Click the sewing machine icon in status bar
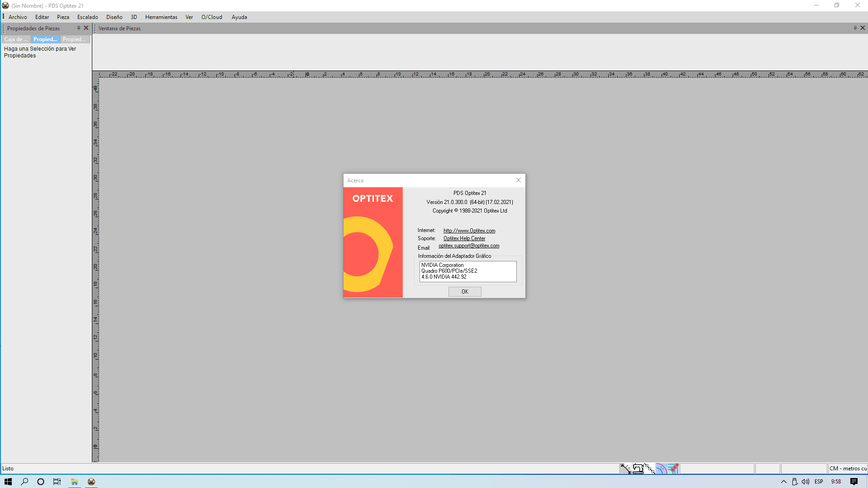The width and height of the screenshot is (868, 488). point(638,469)
